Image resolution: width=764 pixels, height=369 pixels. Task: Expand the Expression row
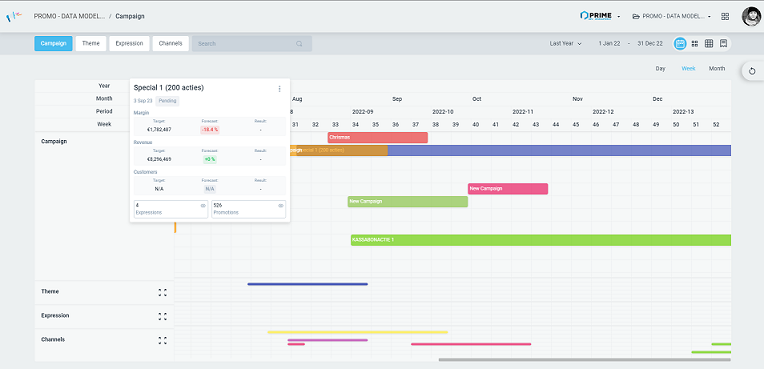coord(162,316)
